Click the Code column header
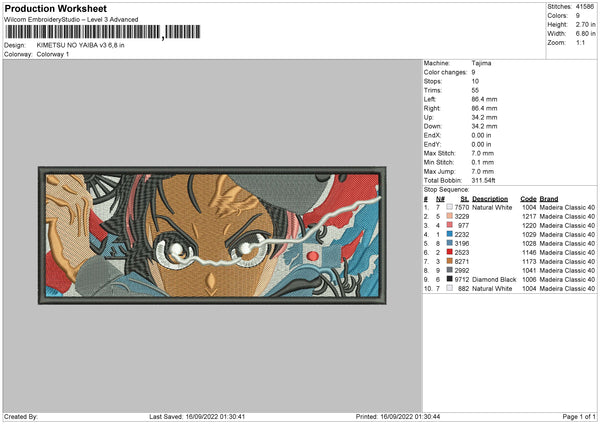Screen dimensions: 600x424 pyautogui.click(x=528, y=199)
